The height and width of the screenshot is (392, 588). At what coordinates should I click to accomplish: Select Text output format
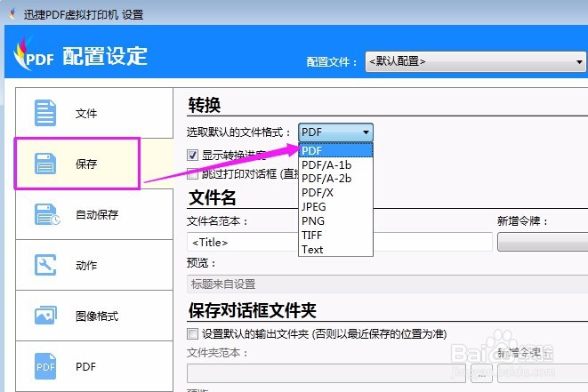pyautogui.click(x=335, y=250)
